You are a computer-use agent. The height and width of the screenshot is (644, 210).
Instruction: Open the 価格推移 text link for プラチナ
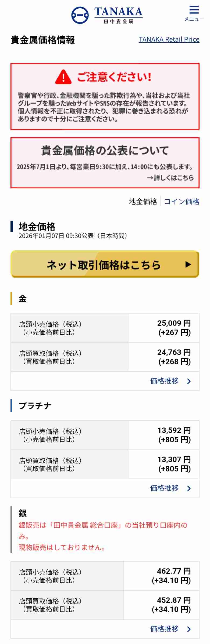[164, 488]
